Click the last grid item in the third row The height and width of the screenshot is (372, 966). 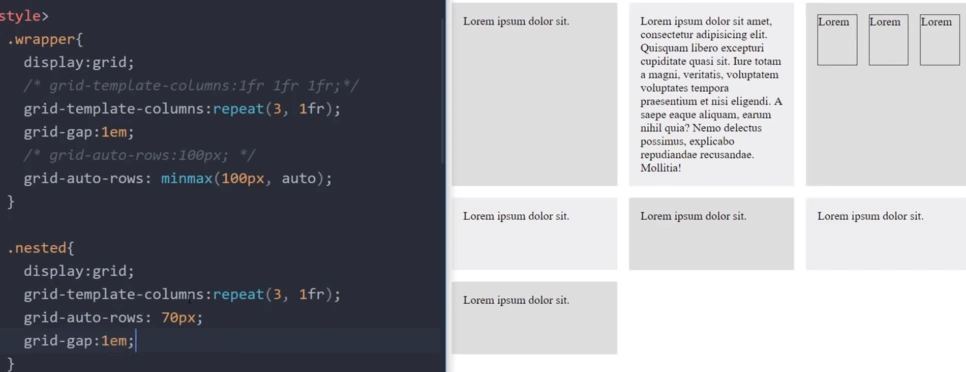point(534,318)
